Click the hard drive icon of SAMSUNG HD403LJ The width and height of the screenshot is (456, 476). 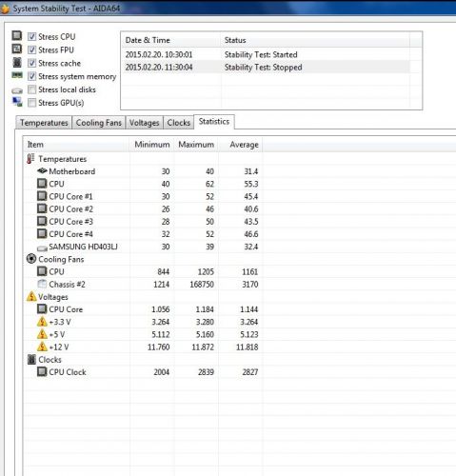point(42,248)
